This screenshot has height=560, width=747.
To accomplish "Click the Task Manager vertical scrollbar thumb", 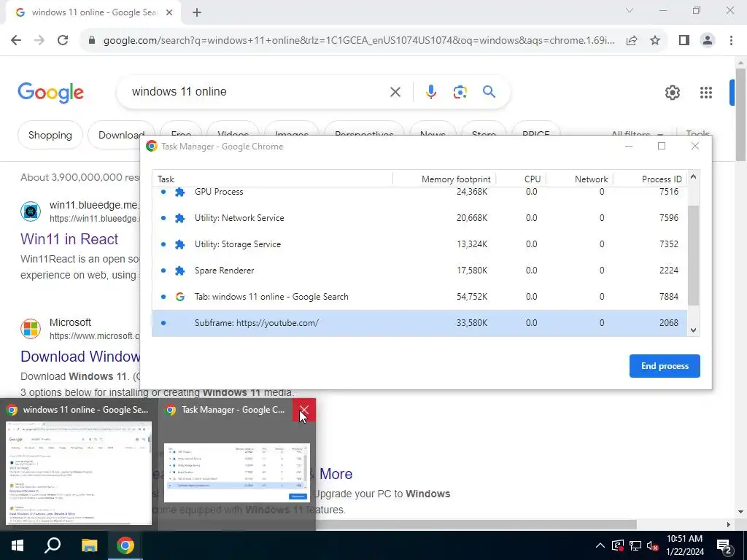I will coord(693,255).
